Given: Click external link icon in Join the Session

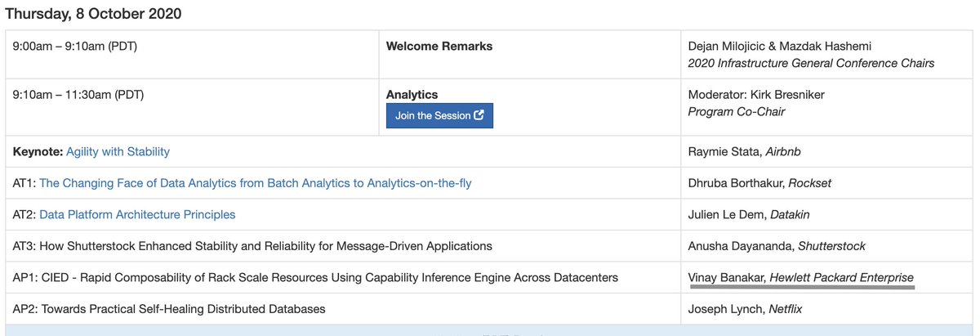Looking at the screenshot, I should [479, 115].
